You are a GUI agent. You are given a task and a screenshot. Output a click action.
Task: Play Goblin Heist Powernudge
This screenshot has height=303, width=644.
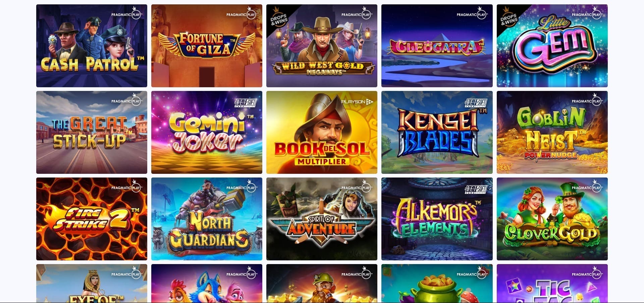click(x=552, y=132)
